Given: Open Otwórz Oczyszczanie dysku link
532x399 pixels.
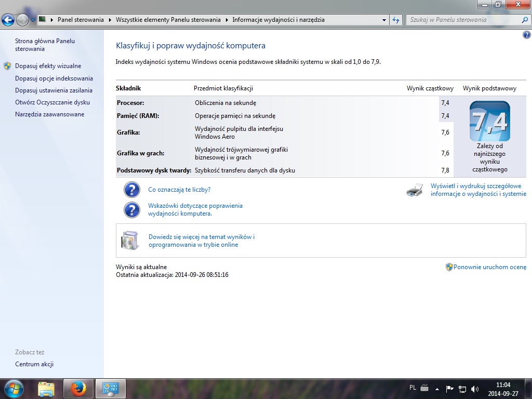Looking at the screenshot, I should click(52, 102).
